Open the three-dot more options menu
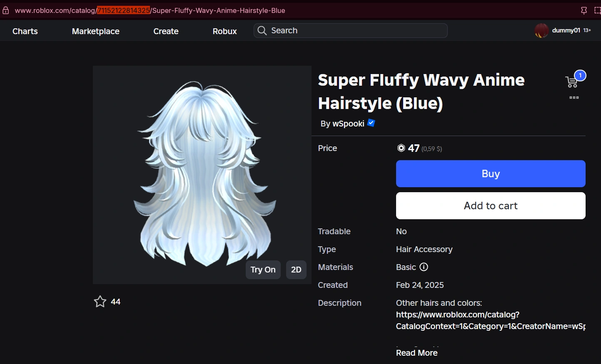 (574, 98)
